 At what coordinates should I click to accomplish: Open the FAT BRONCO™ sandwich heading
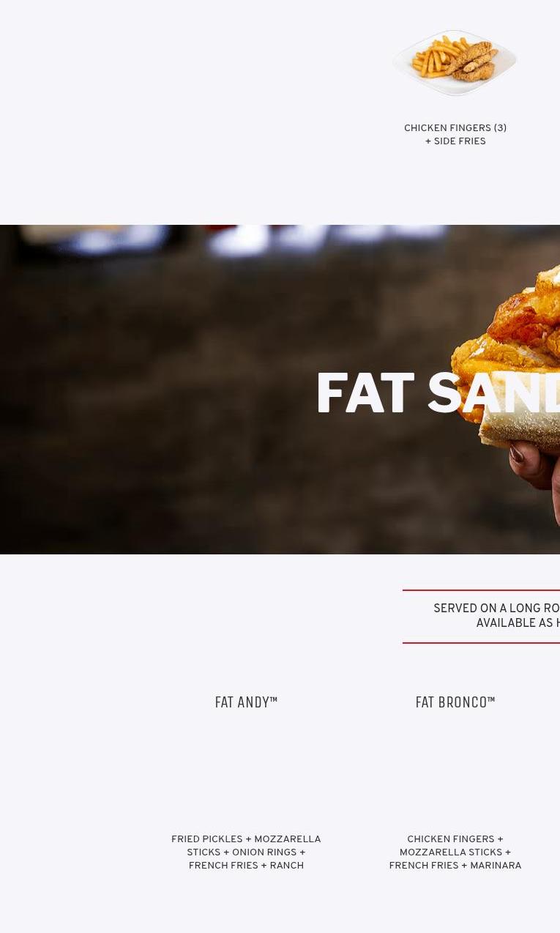tap(455, 702)
